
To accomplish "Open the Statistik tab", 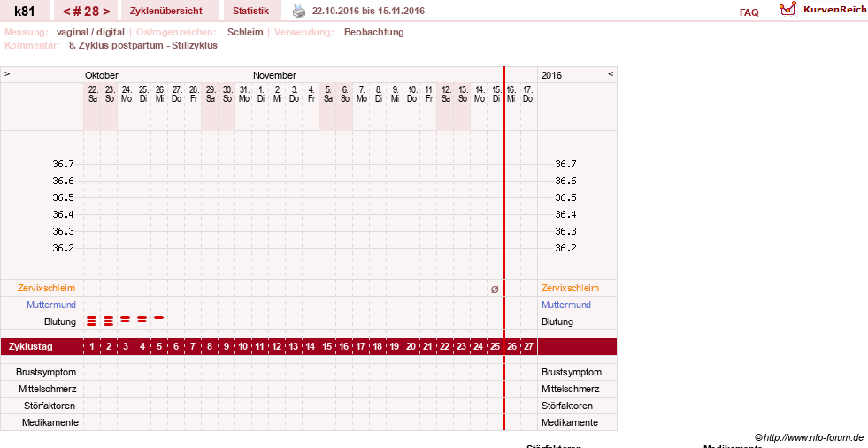I will coord(250,11).
